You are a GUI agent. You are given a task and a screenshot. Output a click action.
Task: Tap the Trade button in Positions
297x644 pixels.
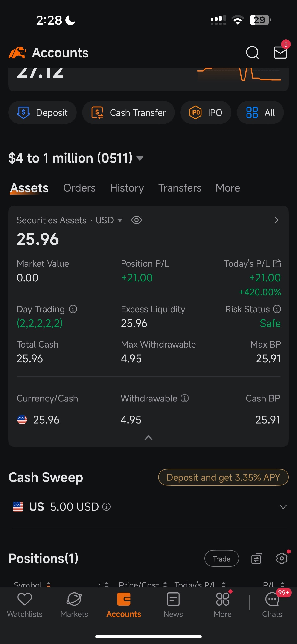pos(221,559)
